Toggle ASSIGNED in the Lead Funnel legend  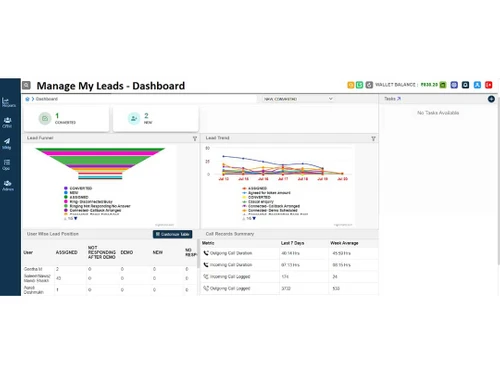click(76, 197)
